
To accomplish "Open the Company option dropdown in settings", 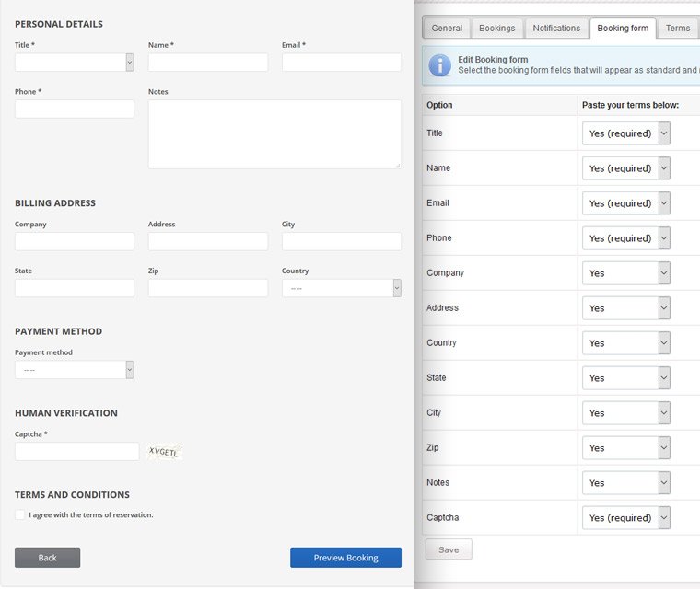I will point(626,273).
